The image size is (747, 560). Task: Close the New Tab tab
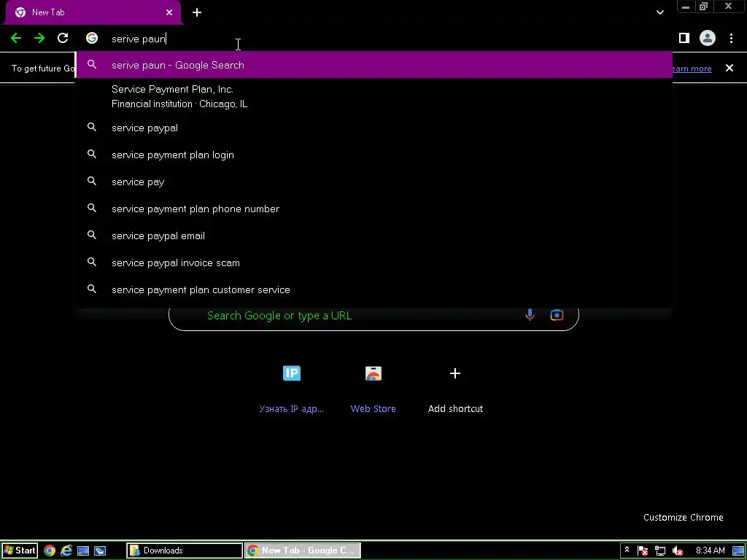[x=169, y=12]
